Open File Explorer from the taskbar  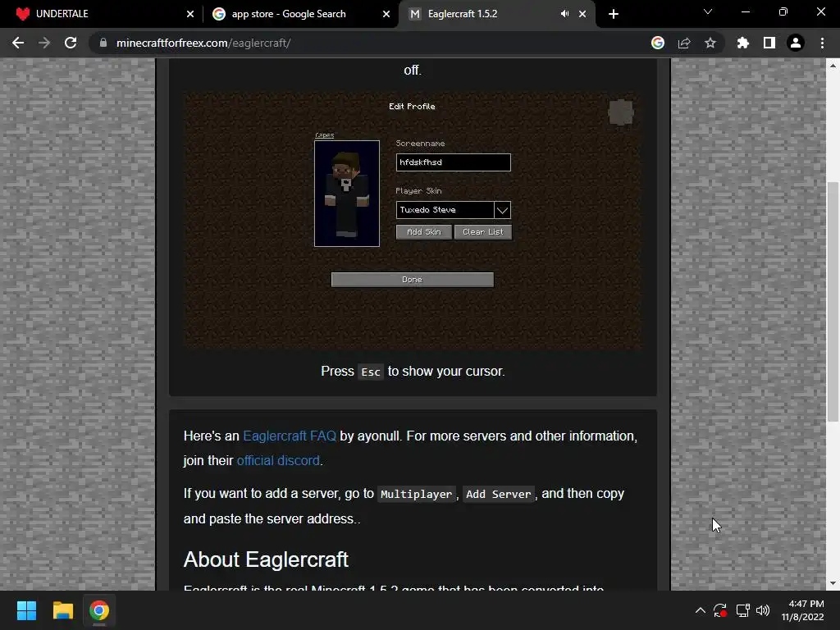click(x=62, y=610)
